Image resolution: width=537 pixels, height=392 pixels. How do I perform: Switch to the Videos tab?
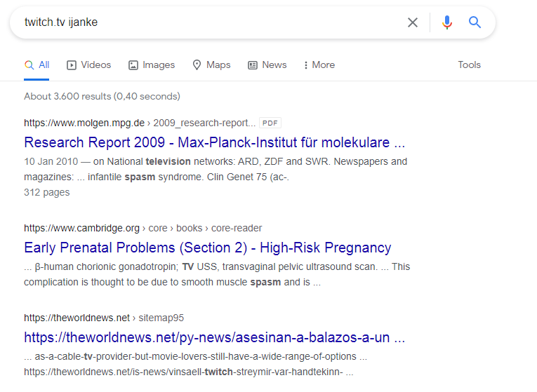(88, 65)
